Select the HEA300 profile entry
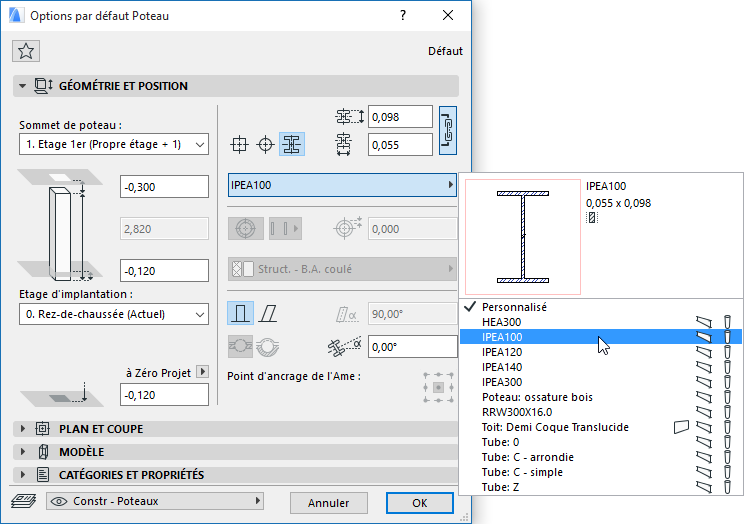 [501, 322]
